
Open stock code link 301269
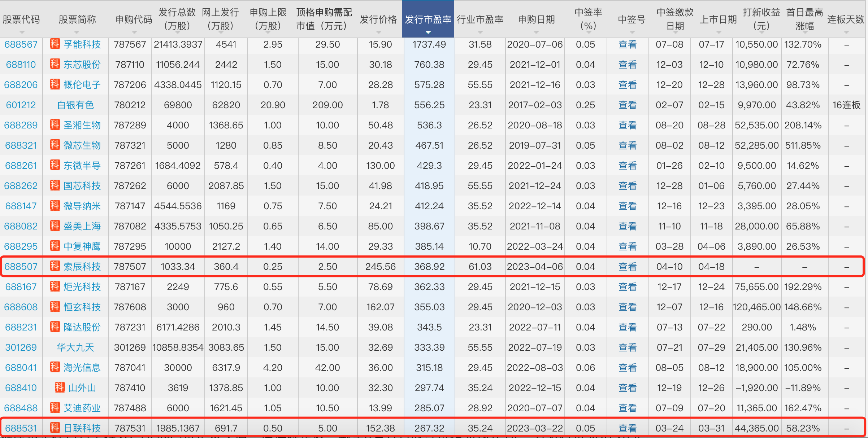[x=21, y=347]
